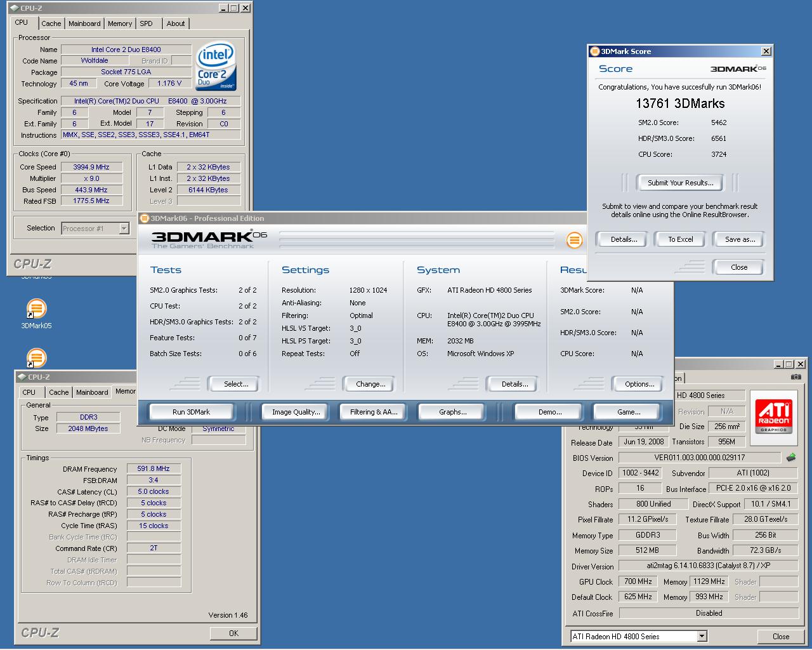Open the SPD tab in top CPU-Z
The height and width of the screenshot is (650, 812).
pos(147,23)
